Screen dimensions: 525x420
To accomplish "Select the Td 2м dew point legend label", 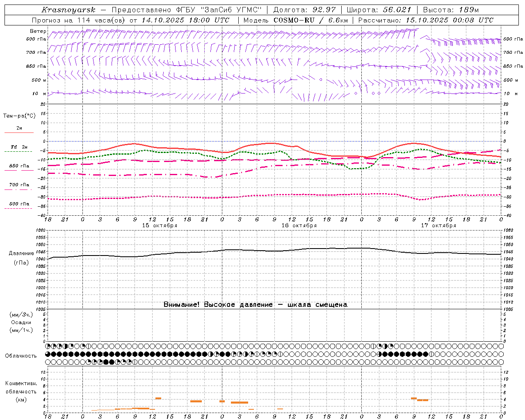I will [19, 147].
